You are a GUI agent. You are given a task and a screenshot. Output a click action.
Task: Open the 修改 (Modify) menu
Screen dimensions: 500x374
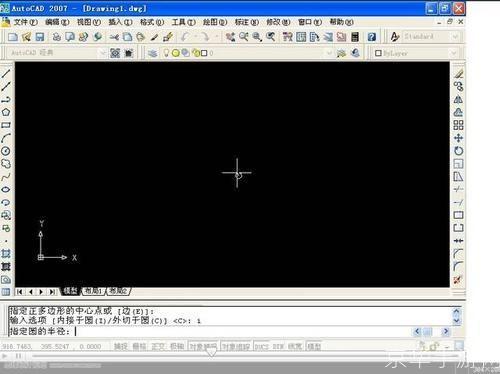(x=278, y=22)
